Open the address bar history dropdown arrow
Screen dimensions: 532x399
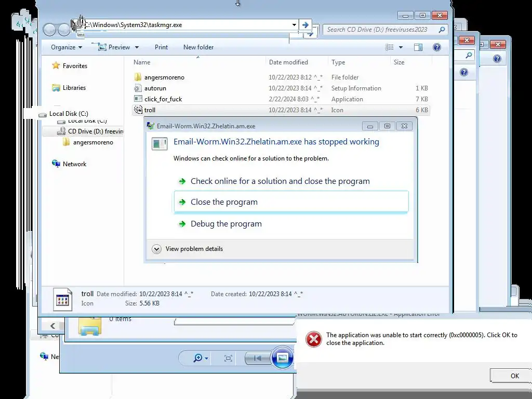[294, 25]
